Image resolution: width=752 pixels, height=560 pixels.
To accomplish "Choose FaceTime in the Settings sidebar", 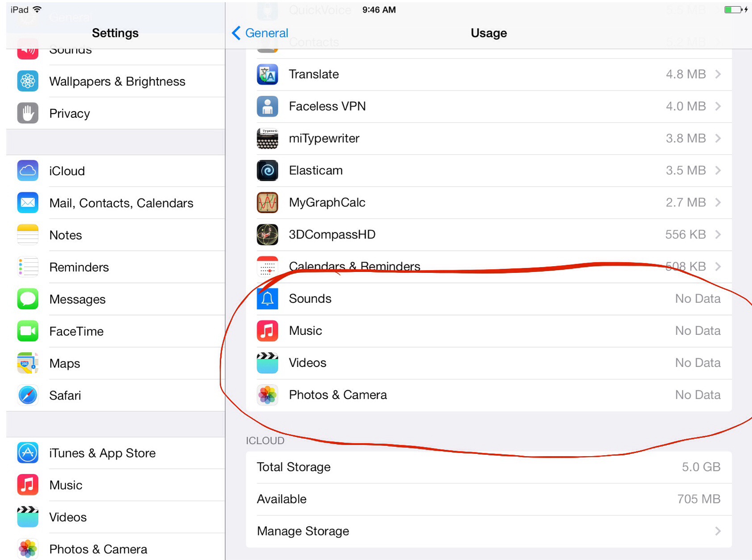I will 76,331.
